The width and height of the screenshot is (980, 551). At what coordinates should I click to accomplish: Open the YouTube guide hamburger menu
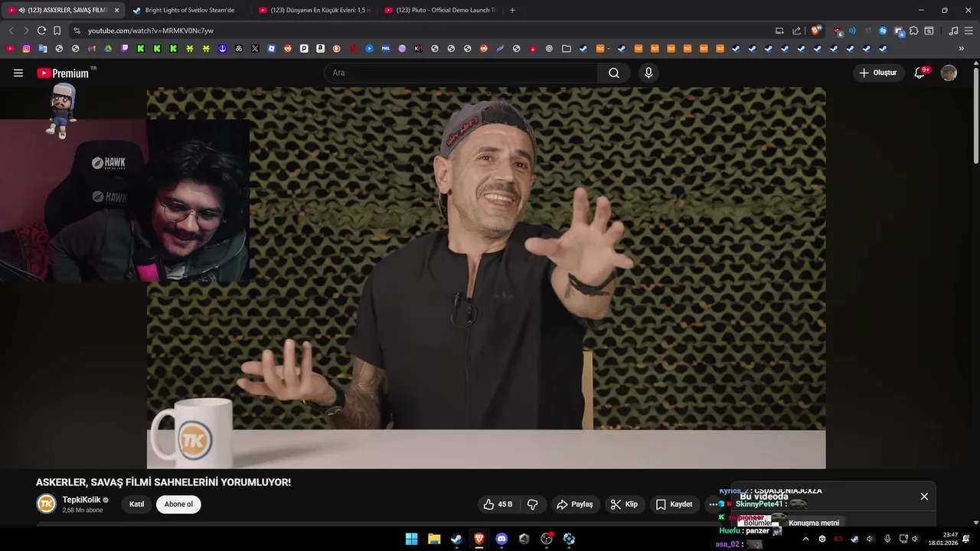pyautogui.click(x=18, y=73)
